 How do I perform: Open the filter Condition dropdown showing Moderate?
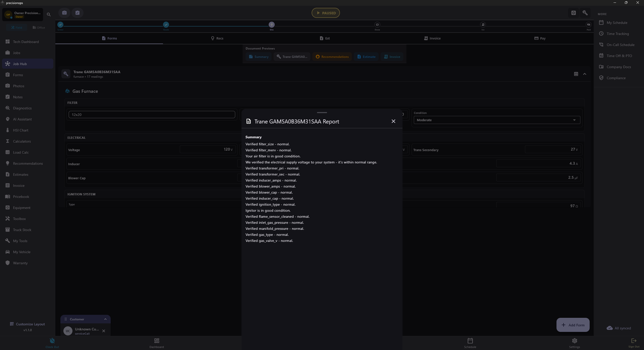coord(497,120)
